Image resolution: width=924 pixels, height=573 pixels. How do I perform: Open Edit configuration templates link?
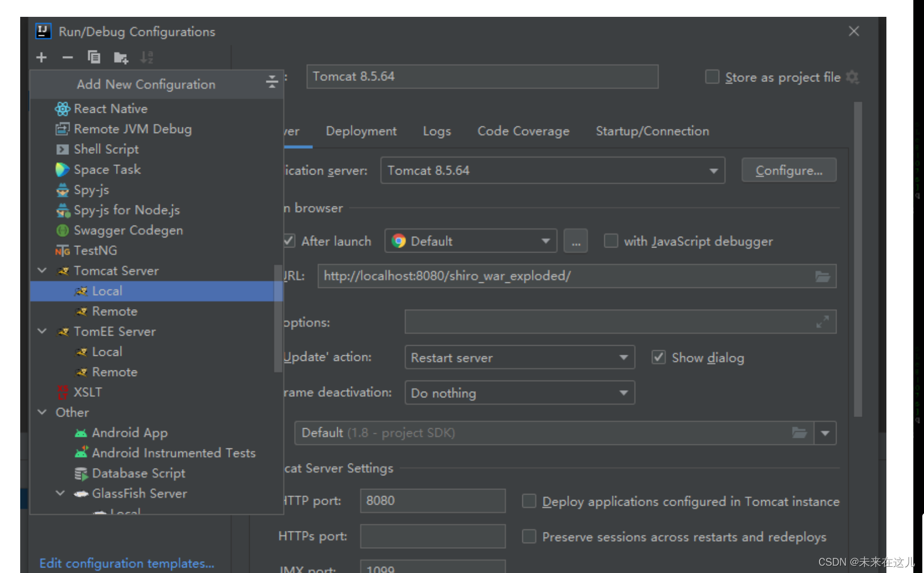click(x=126, y=563)
